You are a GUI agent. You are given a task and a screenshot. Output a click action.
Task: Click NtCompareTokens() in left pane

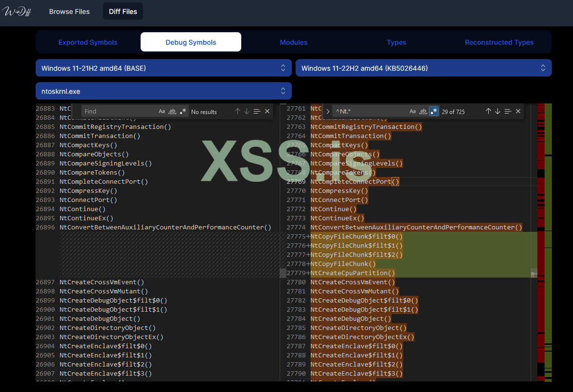(92, 173)
